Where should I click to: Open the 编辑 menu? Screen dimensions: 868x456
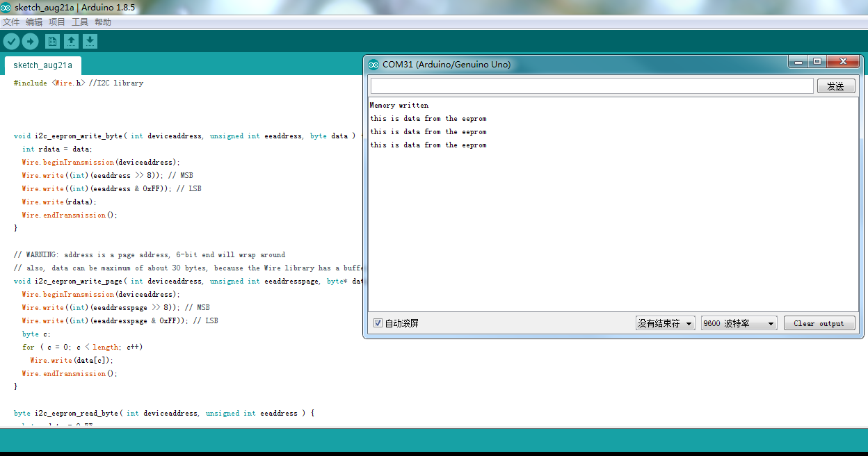click(x=33, y=22)
